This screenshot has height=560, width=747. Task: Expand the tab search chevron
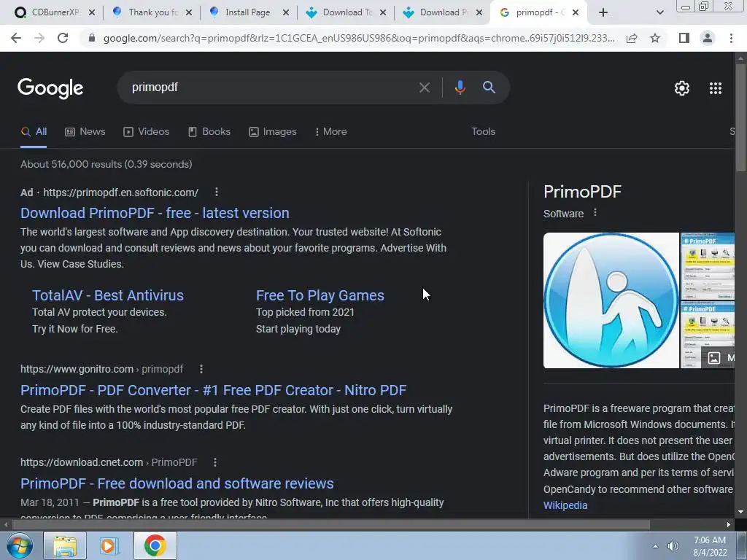click(x=659, y=12)
